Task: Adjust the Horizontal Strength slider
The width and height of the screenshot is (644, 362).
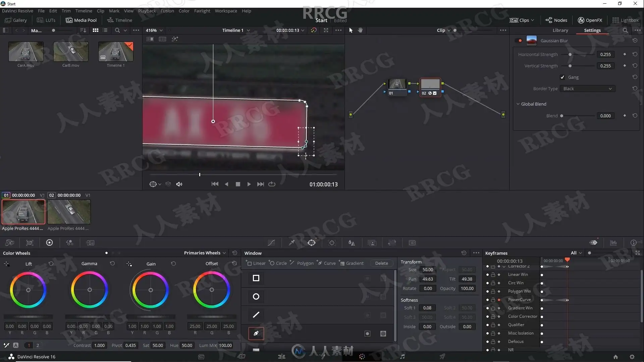Action: 570,54
